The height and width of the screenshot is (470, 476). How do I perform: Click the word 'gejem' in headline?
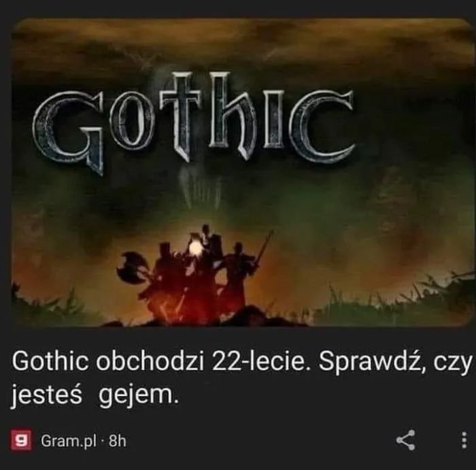(x=139, y=397)
